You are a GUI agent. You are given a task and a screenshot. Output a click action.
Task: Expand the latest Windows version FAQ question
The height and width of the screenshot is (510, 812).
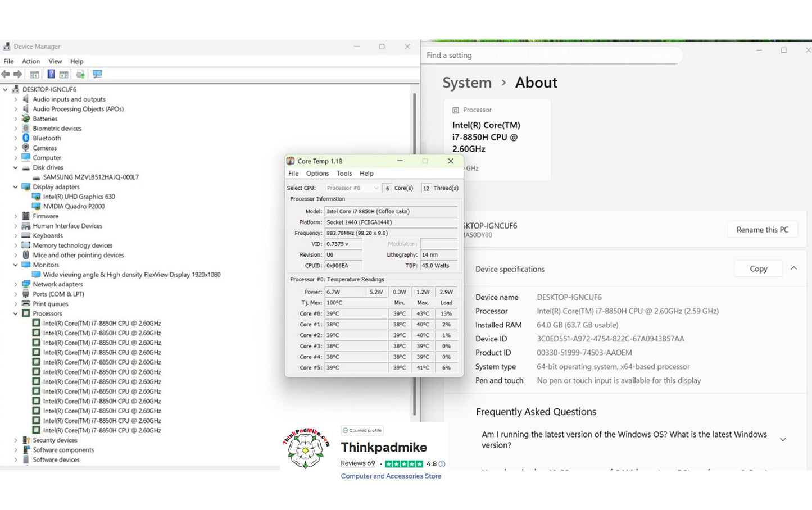tap(782, 440)
